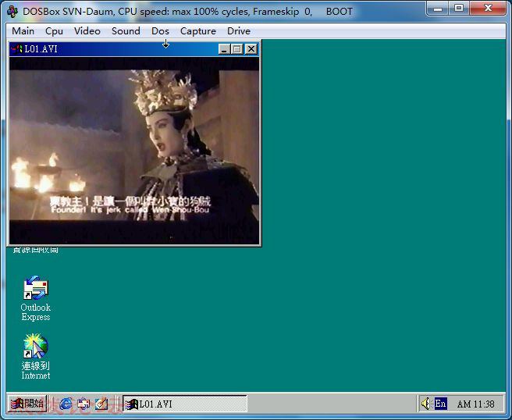The height and width of the screenshot is (420, 512).
Task: Open the Cpu menu
Action: (x=54, y=31)
